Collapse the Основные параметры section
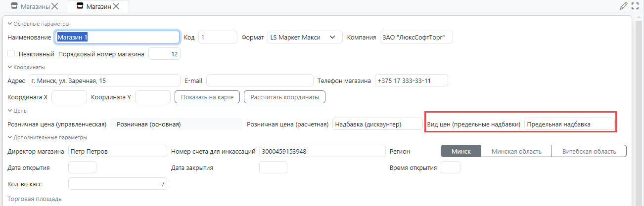This screenshot has height=206, width=644. pos(10,24)
